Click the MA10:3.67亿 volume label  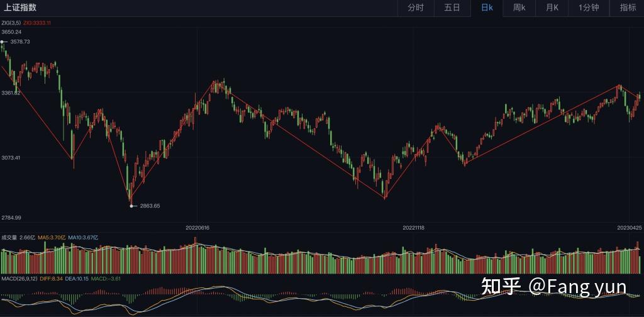(83, 237)
